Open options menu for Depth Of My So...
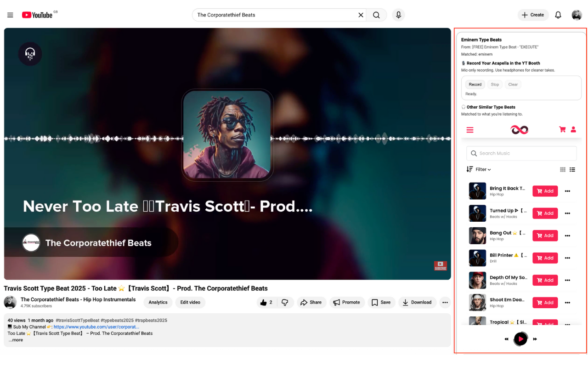Image resolution: width=588 pixels, height=368 pixels. pos(567,281)
